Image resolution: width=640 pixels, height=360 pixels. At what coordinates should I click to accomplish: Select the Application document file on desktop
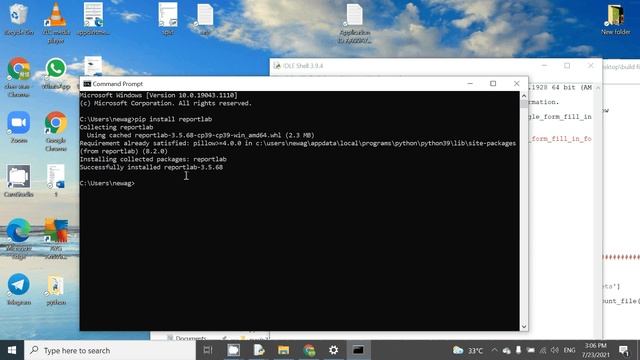click(x=355, y=23)
